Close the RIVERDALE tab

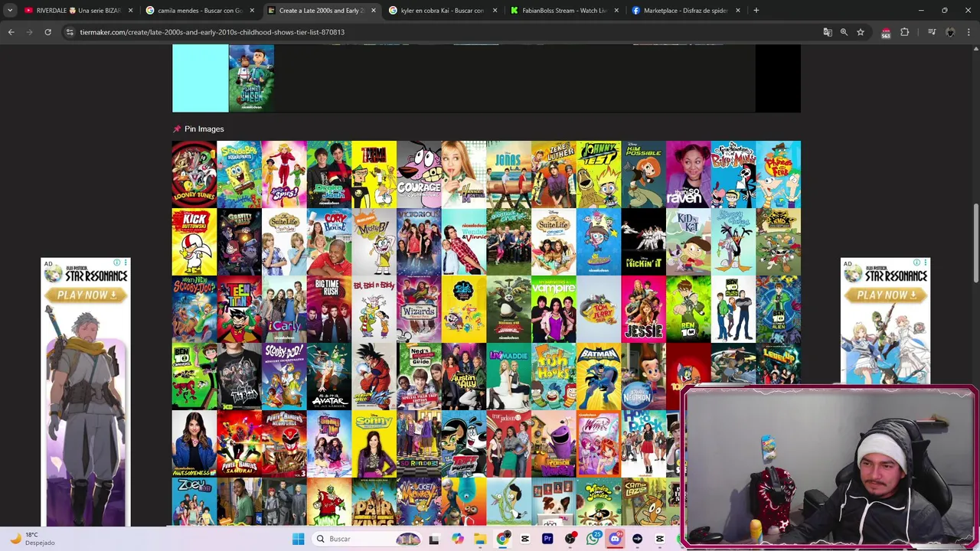(x=130, y=11)
